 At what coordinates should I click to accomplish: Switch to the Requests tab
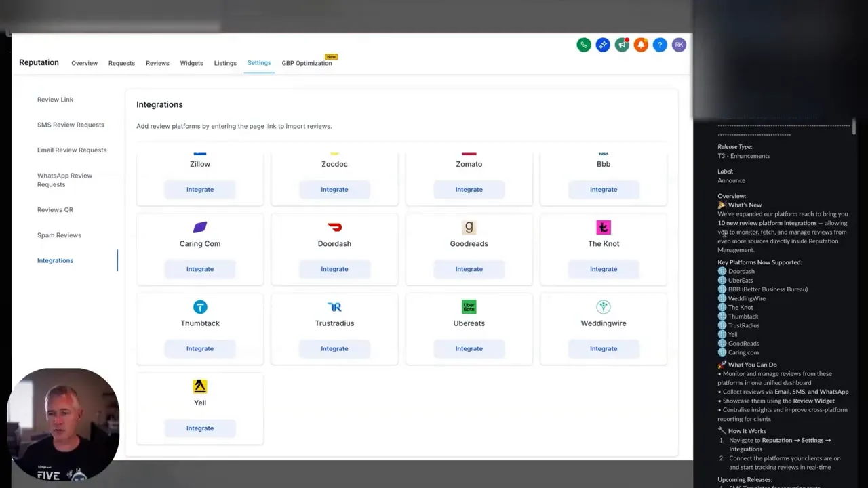[121, 63]
